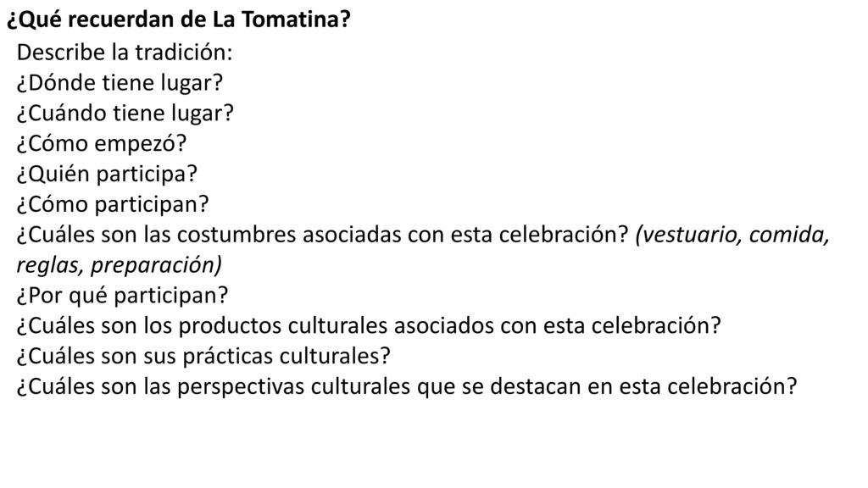This screenshot has height=488, width=868.
Task: Click the '¿Quién participa?' question
Action: click(107, 175)
